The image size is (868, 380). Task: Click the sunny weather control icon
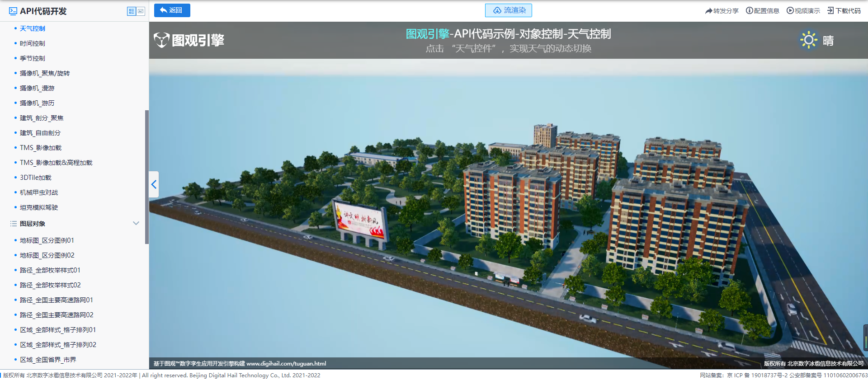809,40
